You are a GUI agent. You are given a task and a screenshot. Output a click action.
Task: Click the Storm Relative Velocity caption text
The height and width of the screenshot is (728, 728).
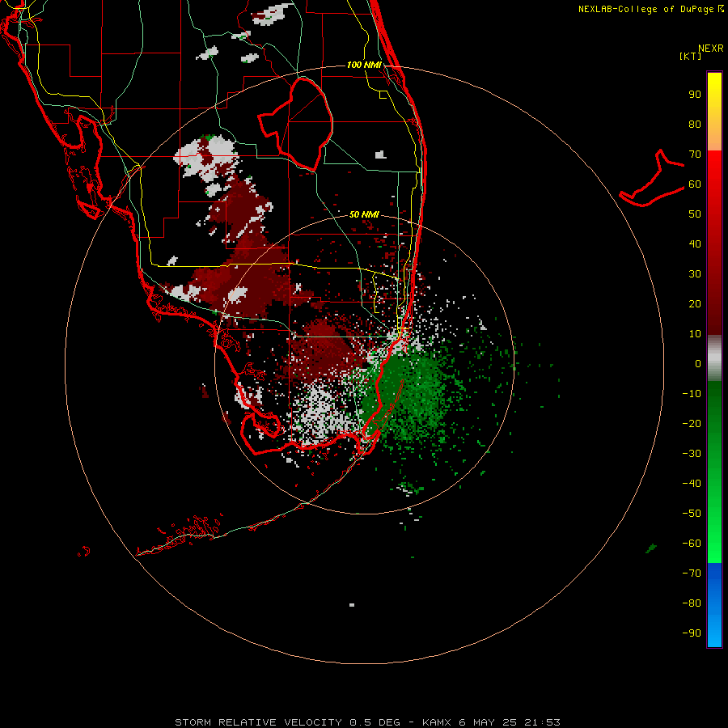[x=367, y=722]
